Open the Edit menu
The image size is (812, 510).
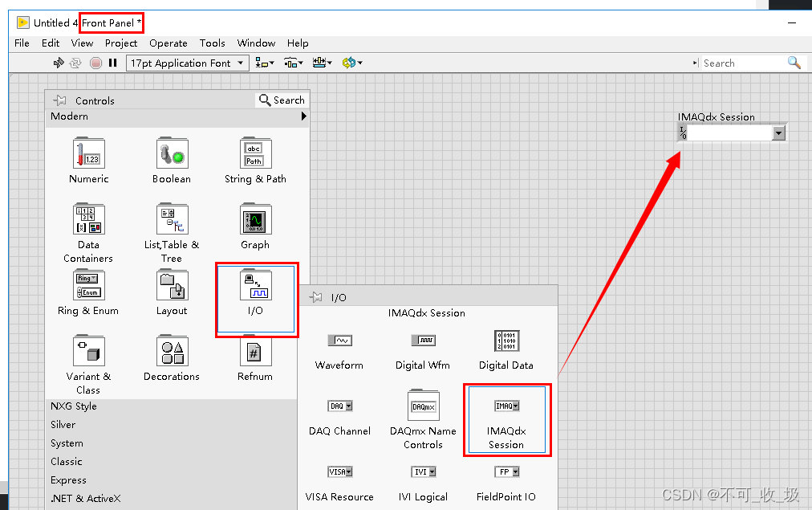tap(51, 43)
